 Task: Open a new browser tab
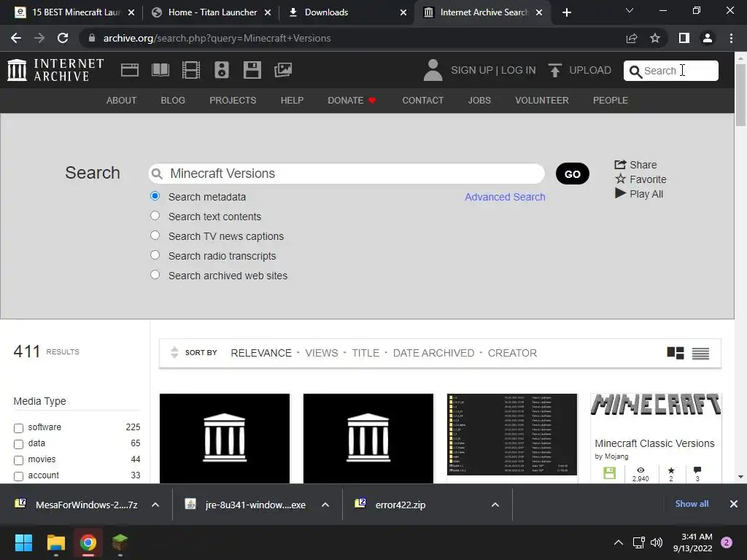(x=566, y=12)
